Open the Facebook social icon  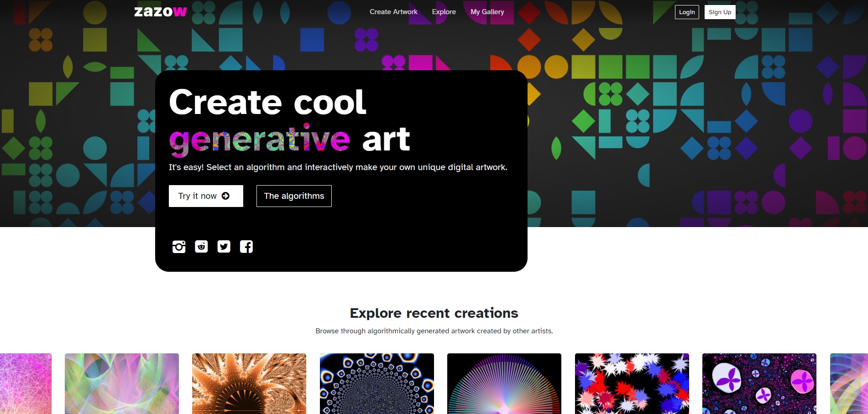point(246,247)
